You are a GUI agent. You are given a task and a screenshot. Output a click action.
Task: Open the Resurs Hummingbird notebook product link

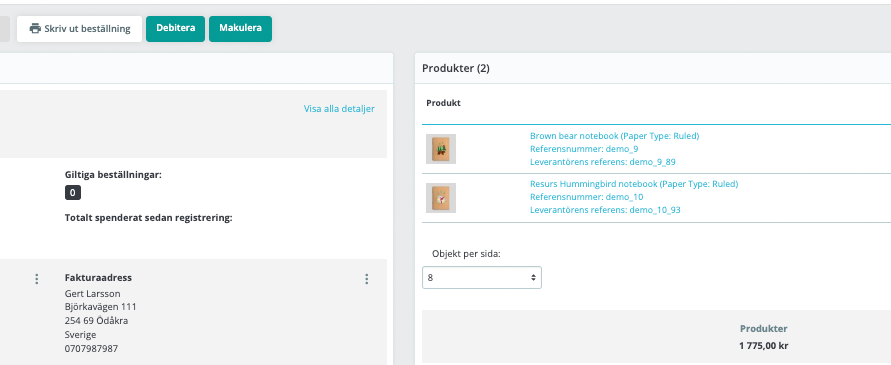click(634, 184)
